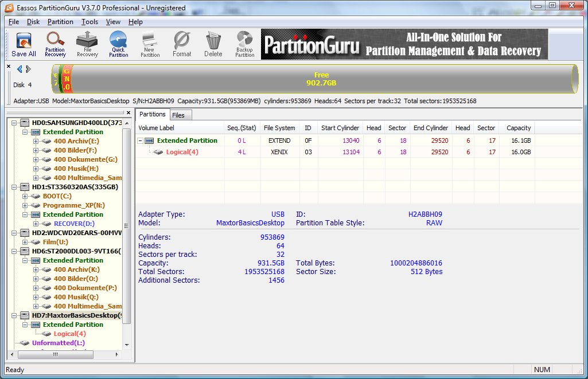Click the NUM indicator in status bar
This screenshot has width=588, height=379.
[542, 370]
